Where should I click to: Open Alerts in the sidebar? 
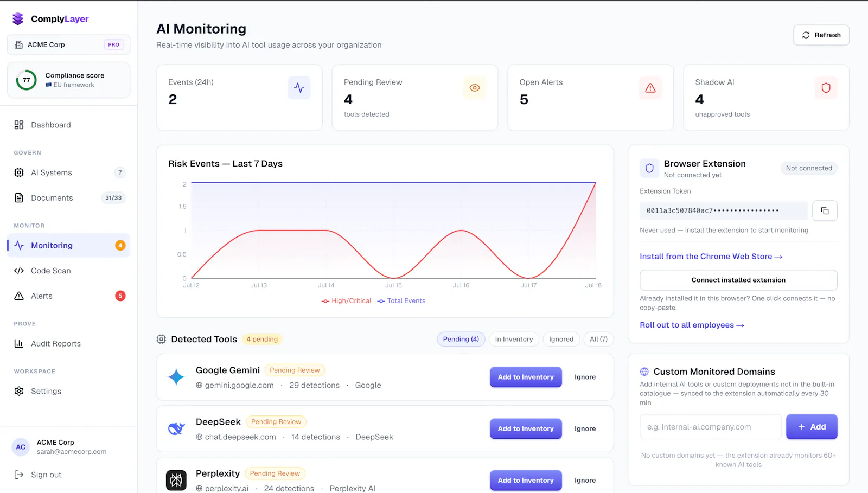pyautogui.click(x=69, y=296)
